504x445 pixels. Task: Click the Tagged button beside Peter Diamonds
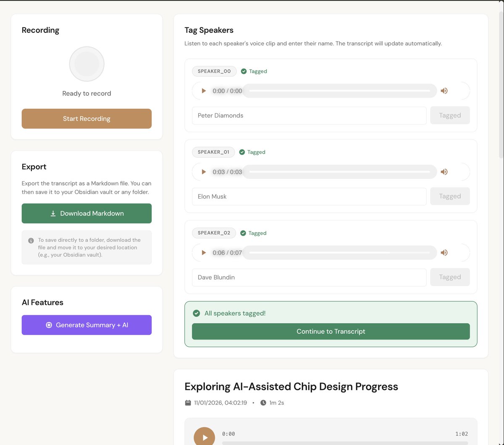tap(450, 115)
